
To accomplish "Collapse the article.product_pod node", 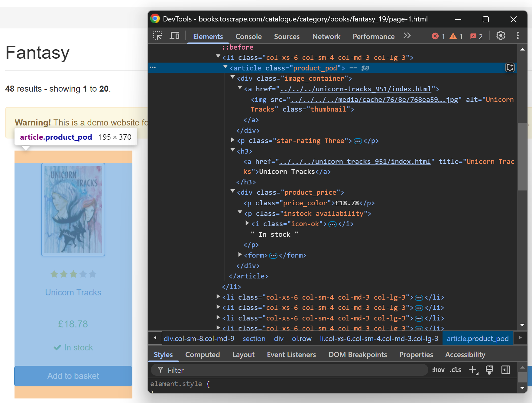I will point(225,67).
